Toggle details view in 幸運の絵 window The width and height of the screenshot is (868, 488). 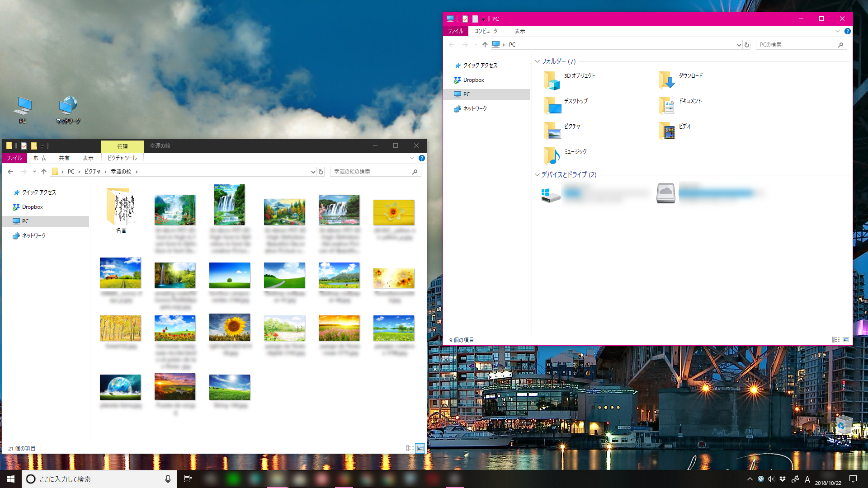[410, 448]
